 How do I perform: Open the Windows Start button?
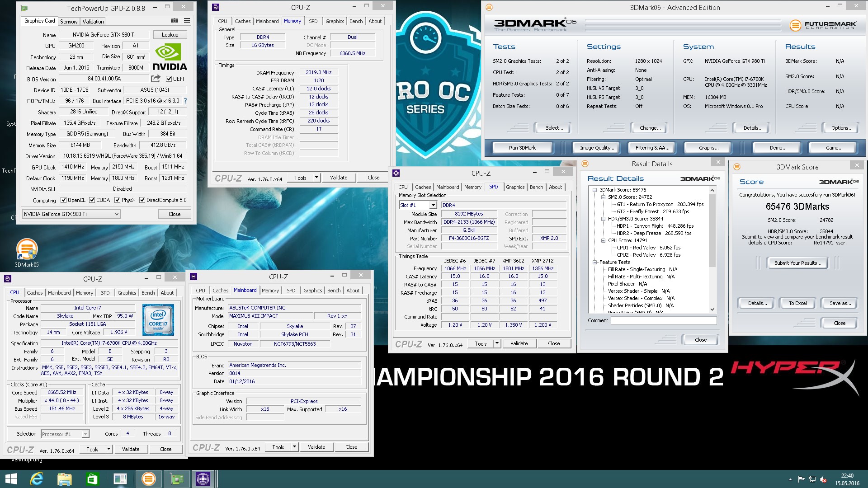(x=11, y=479)
